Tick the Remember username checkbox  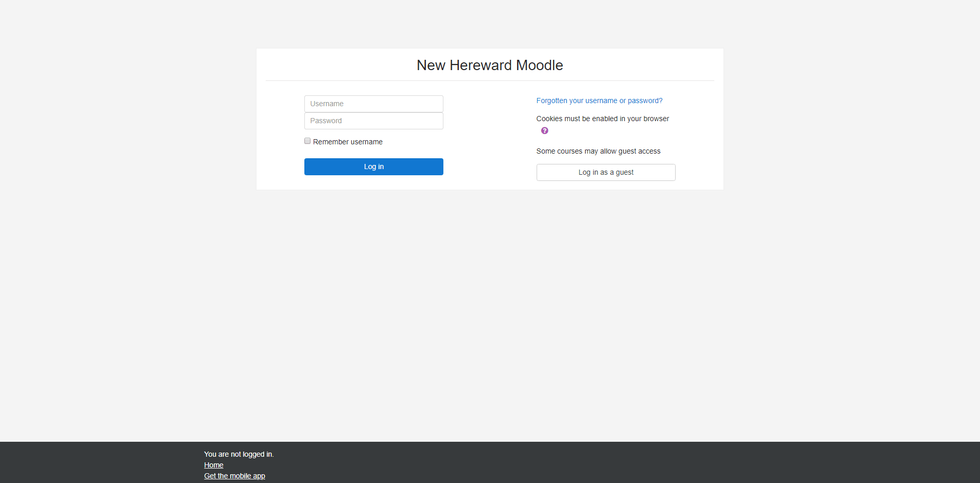[x=307, y=141]
